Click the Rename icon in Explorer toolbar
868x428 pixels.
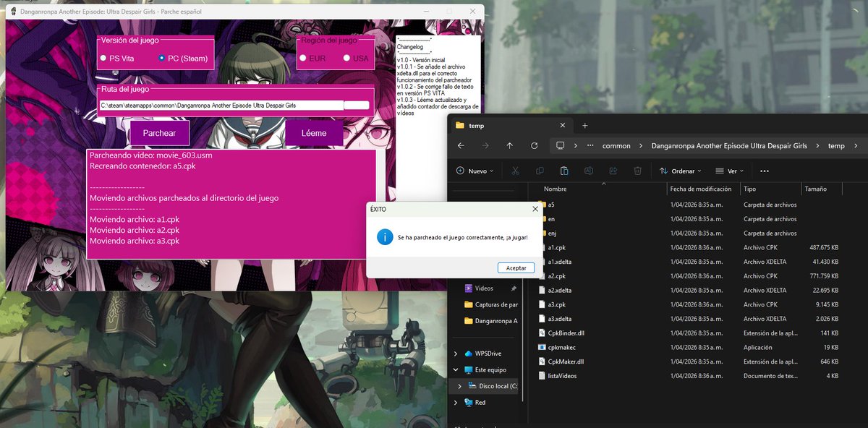pos(589,171)
